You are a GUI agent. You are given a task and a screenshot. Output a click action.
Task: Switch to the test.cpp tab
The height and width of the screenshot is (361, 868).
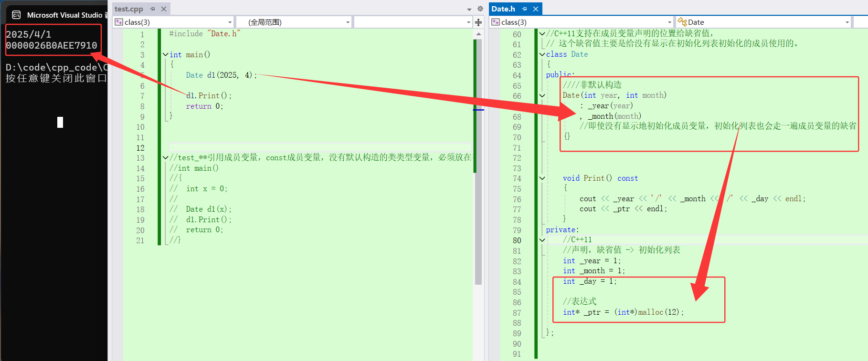pos(129,9)
